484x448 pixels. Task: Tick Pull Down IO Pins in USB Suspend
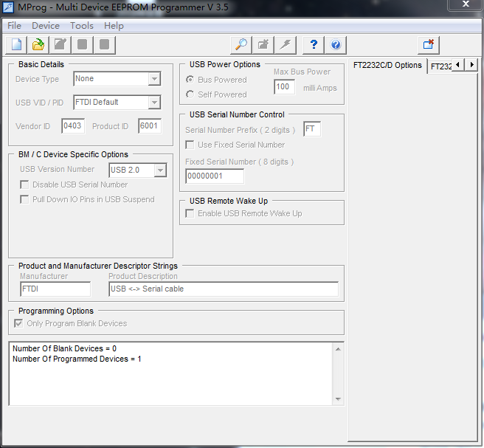[x=24, y=199]
